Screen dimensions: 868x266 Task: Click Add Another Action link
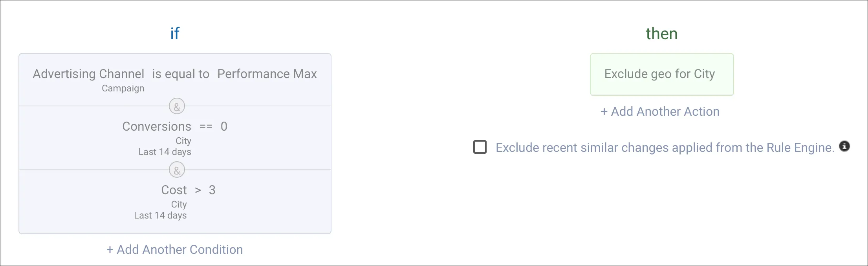click(x=660, y=111)
